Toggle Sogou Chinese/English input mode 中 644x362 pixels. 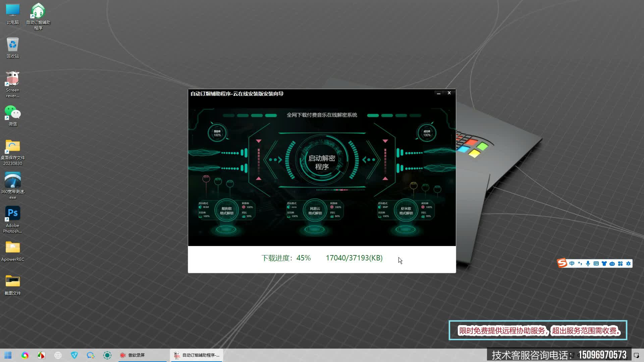click(x=572, y=263)
